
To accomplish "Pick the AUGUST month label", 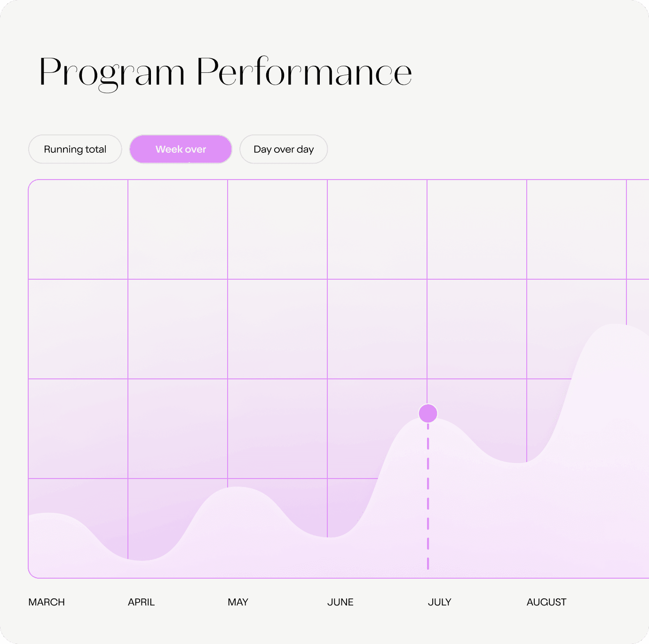I will tap(546, 602).
